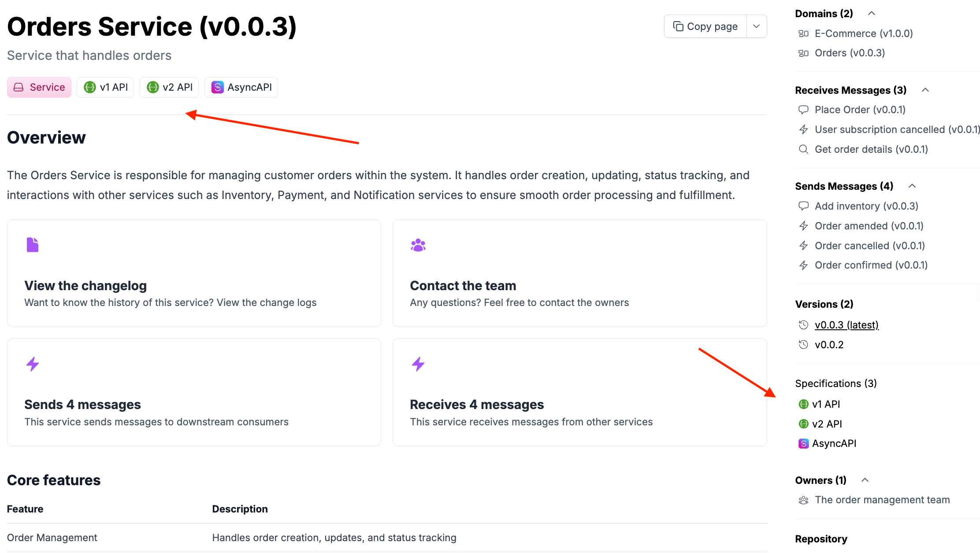Open the Copy page dropdown arrow
980x553 pixels.
pyautogui.click(x=756, y=26)
